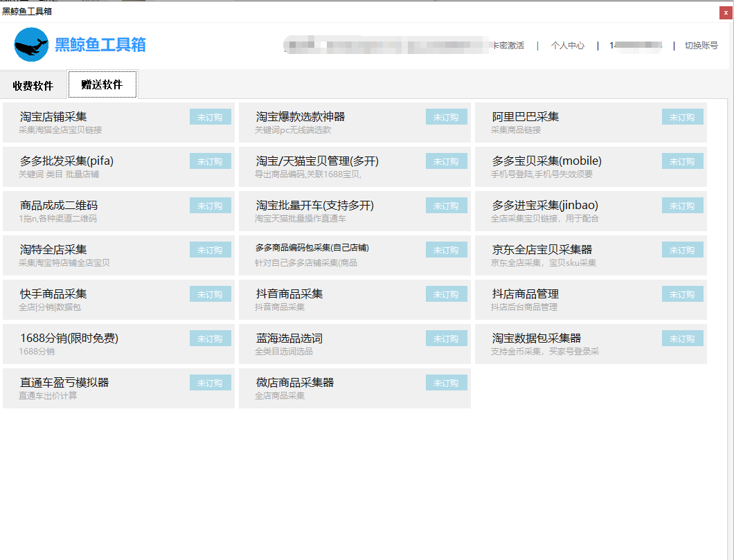This screenshot has height=560, width=734.
Task: Select the 淘宝数据包采集器 title
Action: 537,338
